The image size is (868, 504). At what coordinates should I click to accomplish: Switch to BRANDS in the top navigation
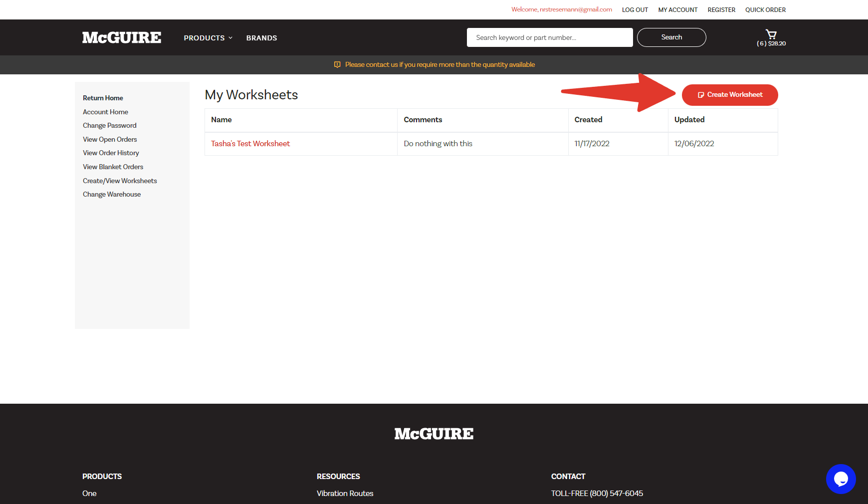pyautogui.click(x=261, y=37)
